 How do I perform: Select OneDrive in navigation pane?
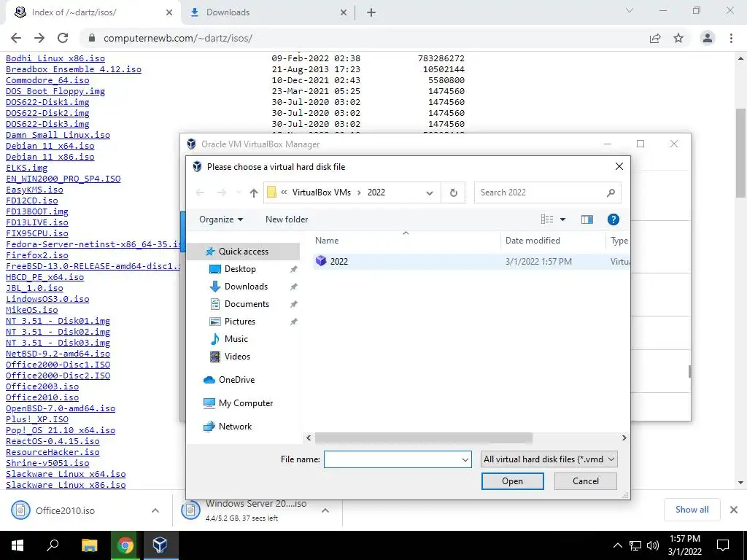[236, 380]
